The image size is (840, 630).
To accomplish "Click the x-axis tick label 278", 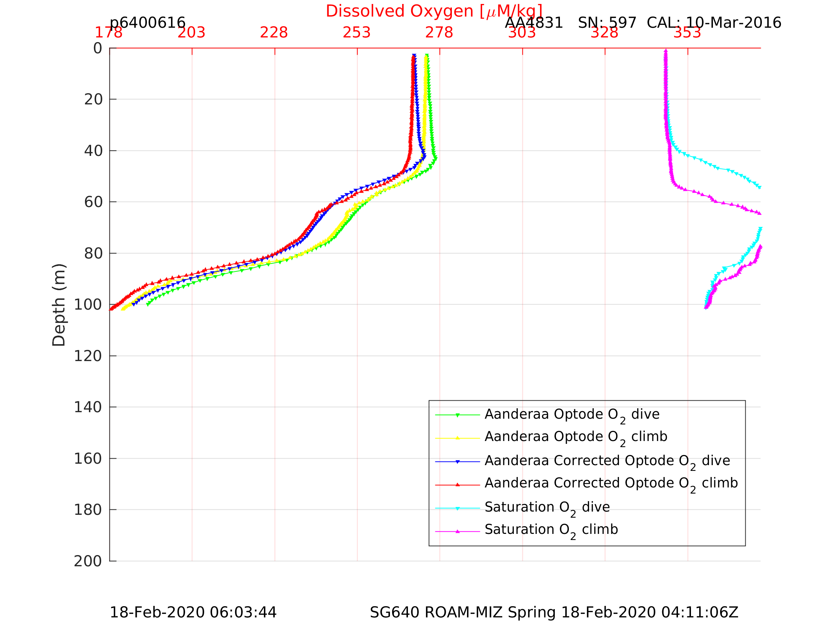I will [439, 33].
